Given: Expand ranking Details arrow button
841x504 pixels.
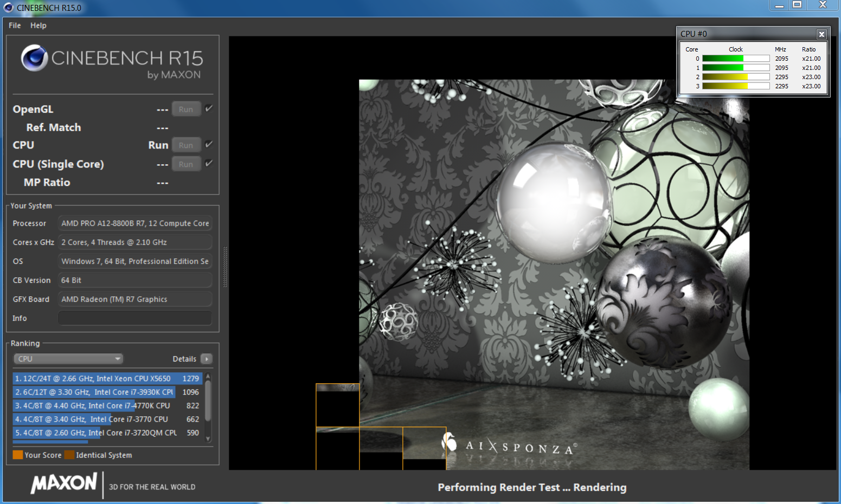Looking at the screenshot, I should click(x=207, y=359).
